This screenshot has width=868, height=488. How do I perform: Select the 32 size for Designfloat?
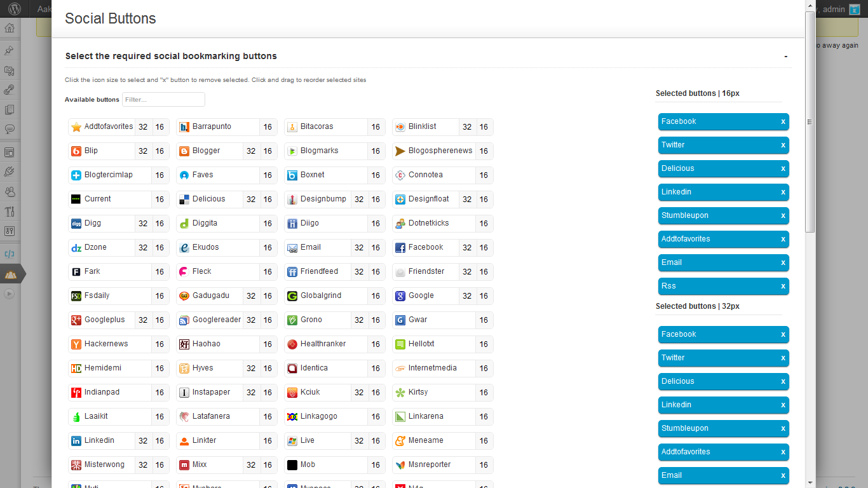point(467,200)
